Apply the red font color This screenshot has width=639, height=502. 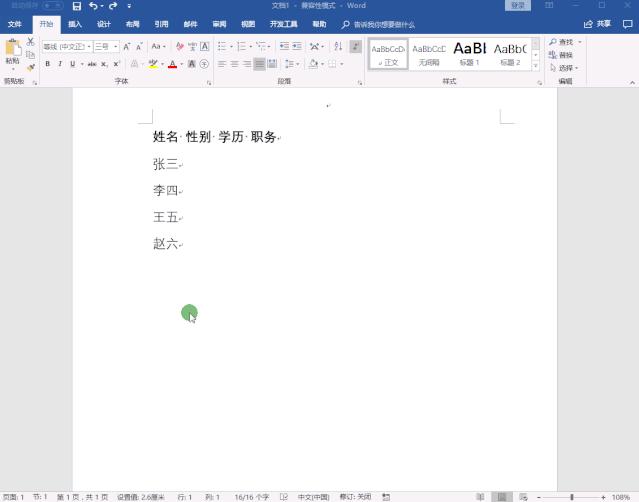(x=172, y=64)
